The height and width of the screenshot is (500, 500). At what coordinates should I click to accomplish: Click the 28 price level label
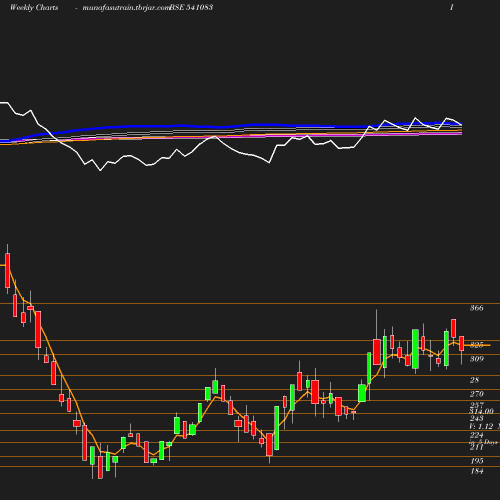point(474,380)
